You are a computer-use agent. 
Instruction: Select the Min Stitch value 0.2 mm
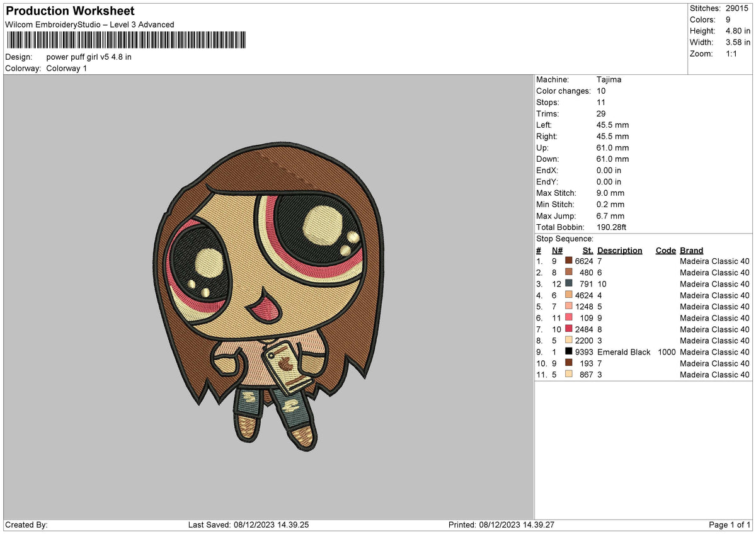click(610, 204)
